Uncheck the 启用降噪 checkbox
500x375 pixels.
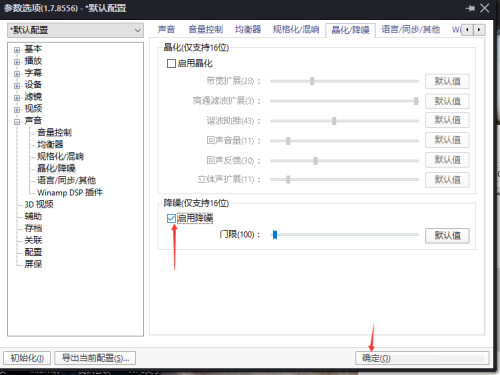(x=171, y=218)
